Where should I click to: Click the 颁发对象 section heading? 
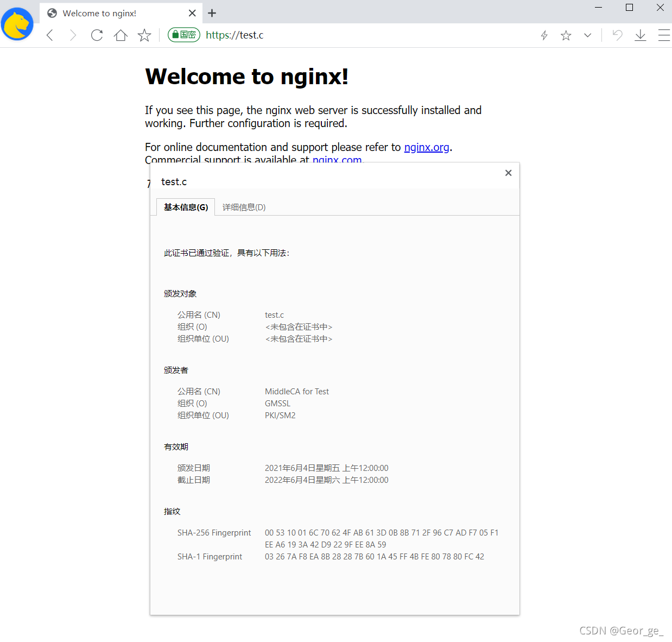click(180, 294)
